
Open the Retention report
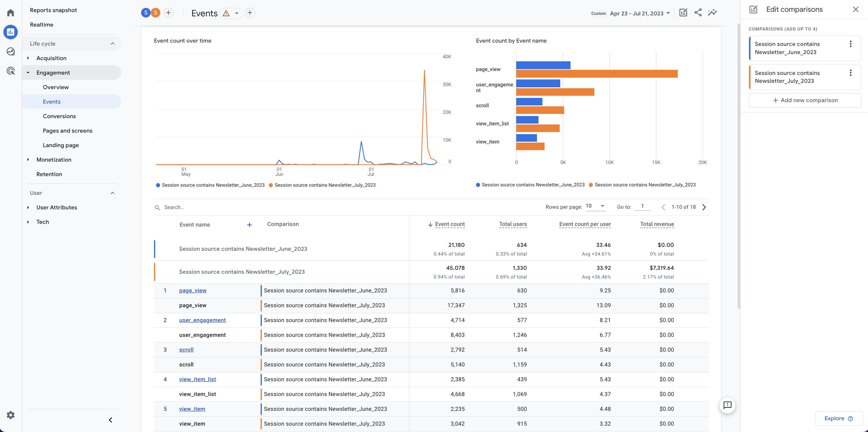pos(49,174)
